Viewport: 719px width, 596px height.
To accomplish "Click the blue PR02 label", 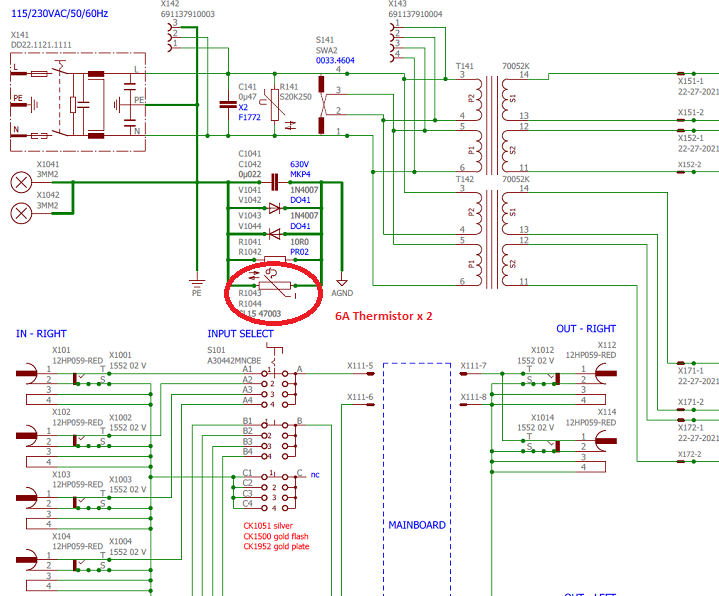I will (299, 252).
